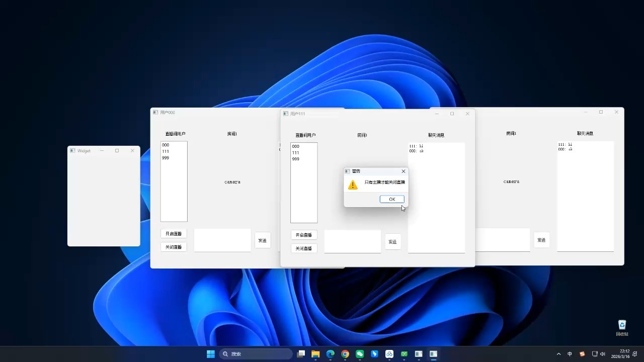Screen dimensions: 644x362
Task: Click the camera placeholder in right-hand window
Action: coord(511,182)
